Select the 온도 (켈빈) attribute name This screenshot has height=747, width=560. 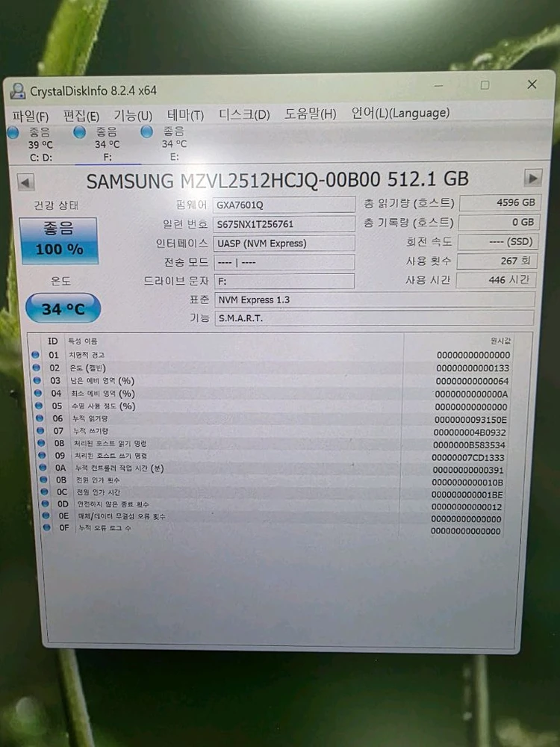[x=87, y=368]
